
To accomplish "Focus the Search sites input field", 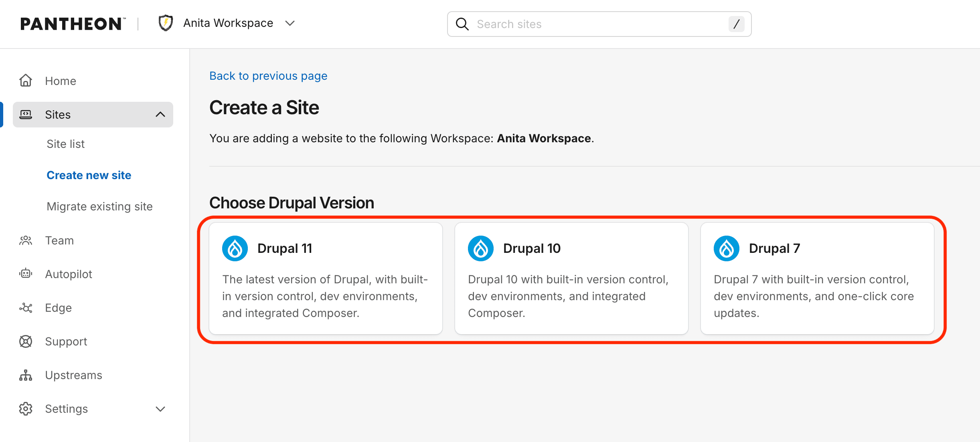I will click(599, 24).
